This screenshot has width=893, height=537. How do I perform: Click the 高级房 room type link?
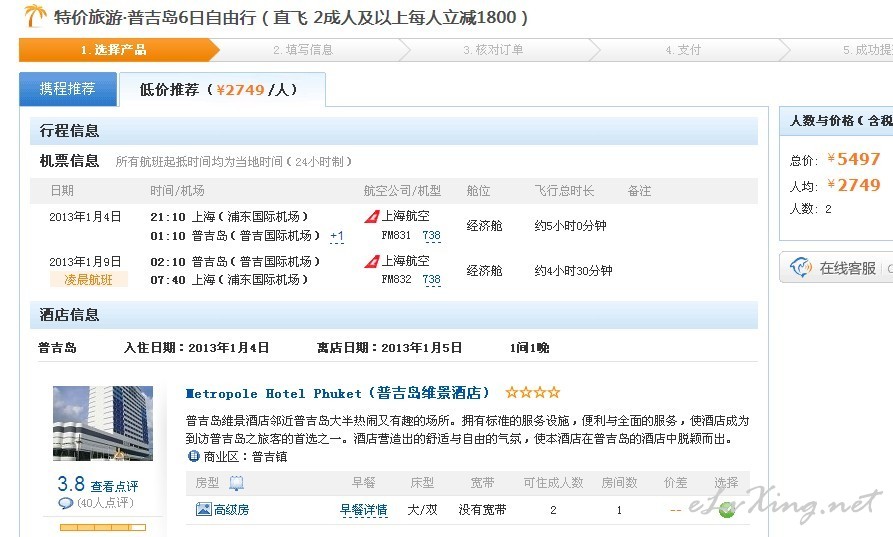point(231,510)
